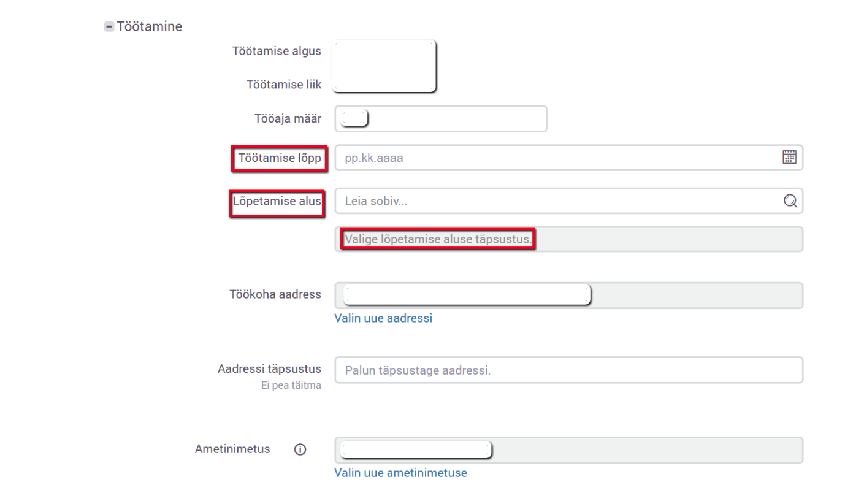This screenshot has height=504, width=845.
Task: Focus the Aadressi täpsustus text field
Action: pyautogui.click(x=568, y=370)
